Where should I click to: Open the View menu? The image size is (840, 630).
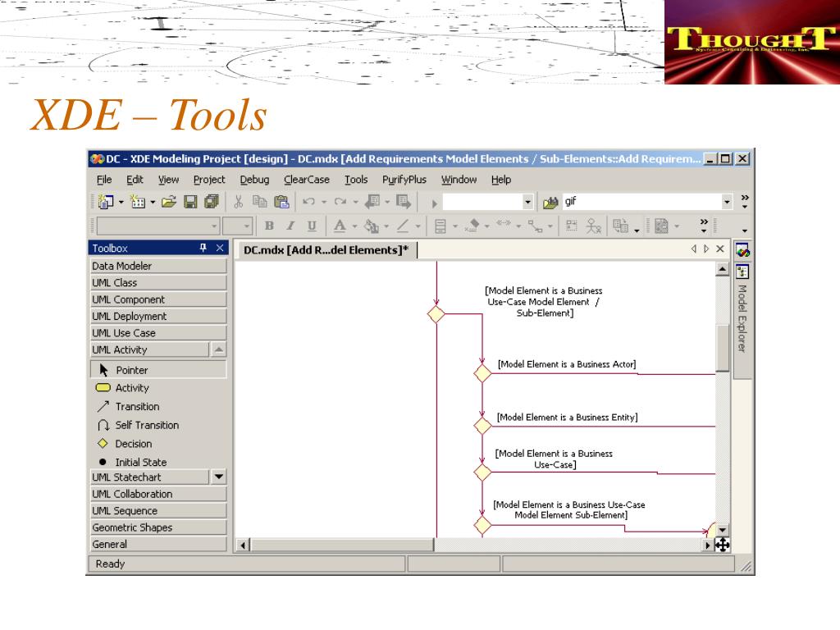[x=168, y=180]
